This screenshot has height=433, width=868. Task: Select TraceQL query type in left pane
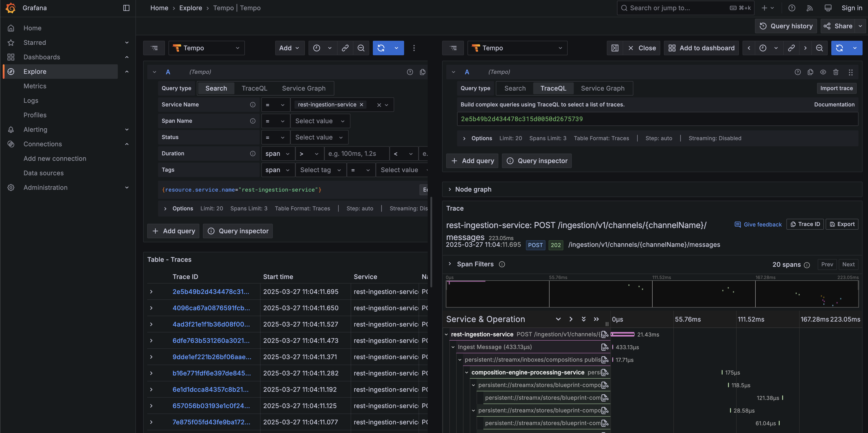(x=254, y=88)
